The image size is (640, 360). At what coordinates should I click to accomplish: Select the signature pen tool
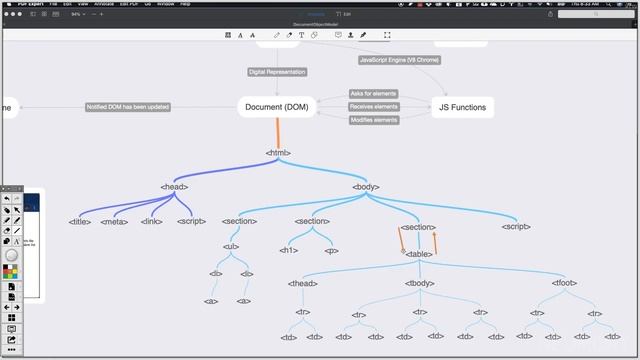coord(363,35)
